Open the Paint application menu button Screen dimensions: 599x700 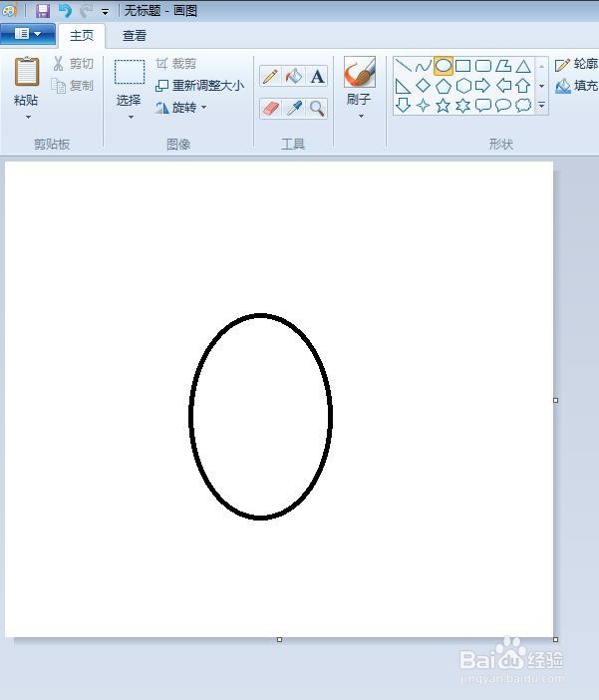point(28,34)
